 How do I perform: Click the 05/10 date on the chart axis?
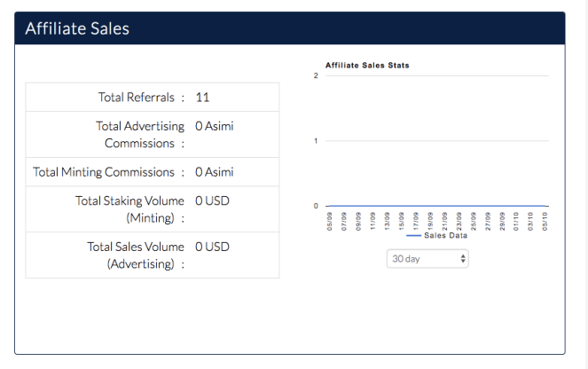545,220
